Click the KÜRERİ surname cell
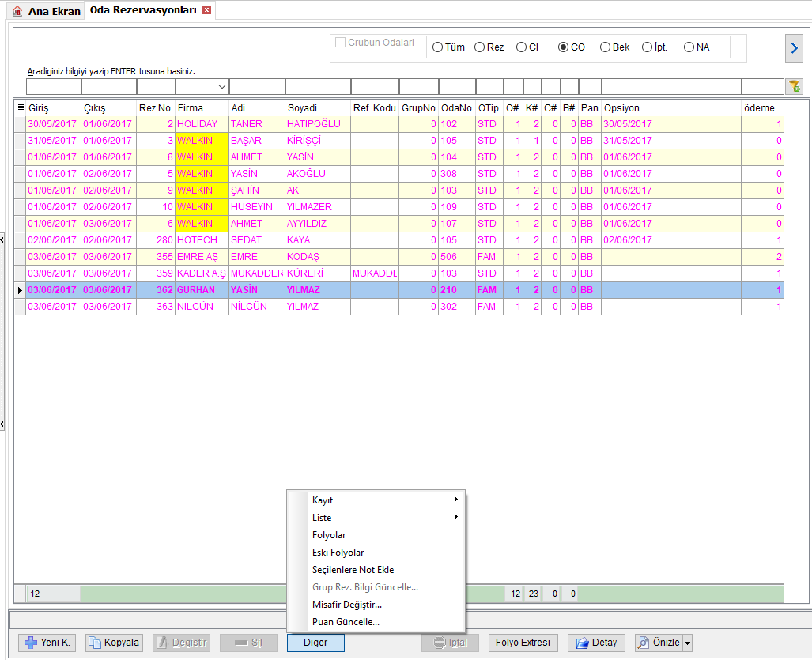 [318, 273]
